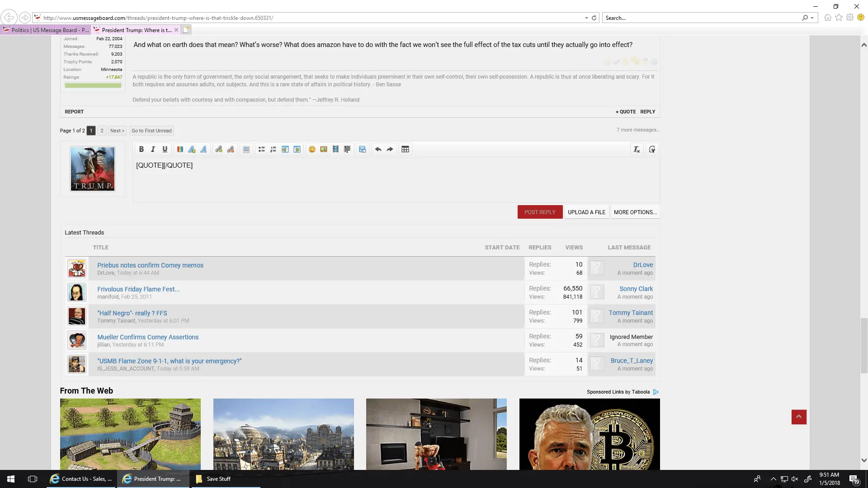868x488 pixels.
Task: Click the undo arrow in editor
Action: click(378, 149)
